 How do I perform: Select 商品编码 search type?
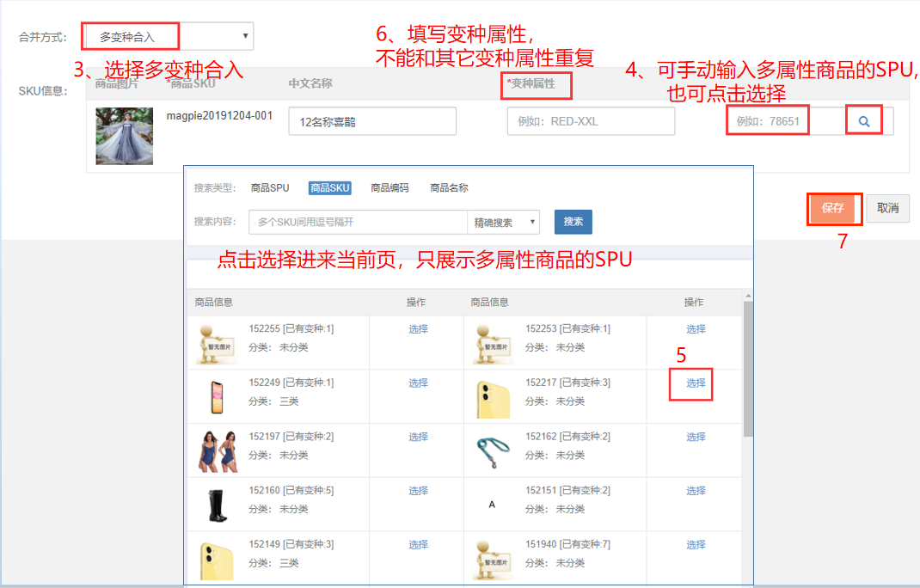pos(389,187)
